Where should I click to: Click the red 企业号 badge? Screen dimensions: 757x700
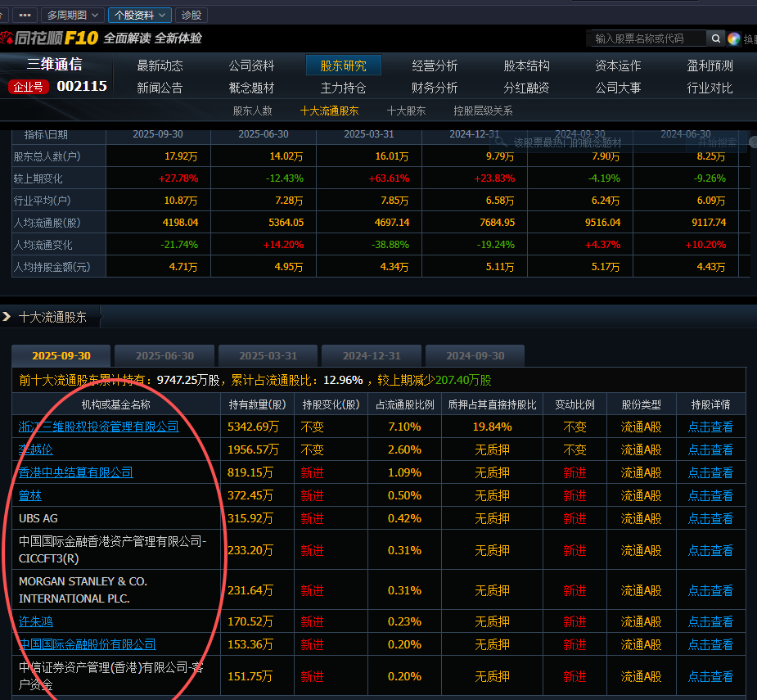(x=28, y=87)
